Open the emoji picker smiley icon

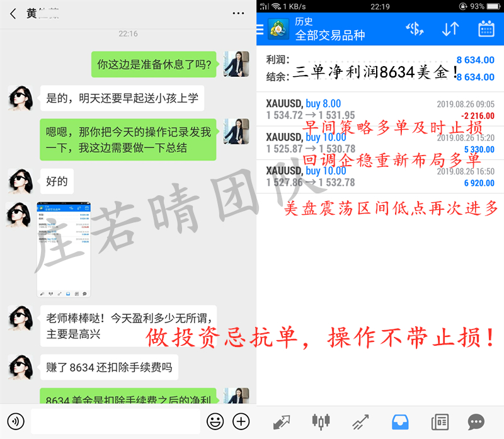[215, 421]
